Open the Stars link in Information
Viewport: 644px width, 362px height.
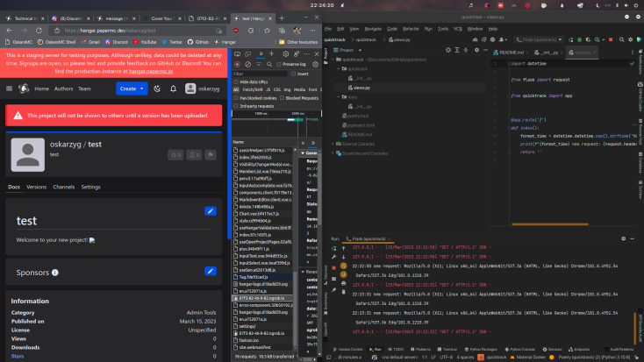18,356
